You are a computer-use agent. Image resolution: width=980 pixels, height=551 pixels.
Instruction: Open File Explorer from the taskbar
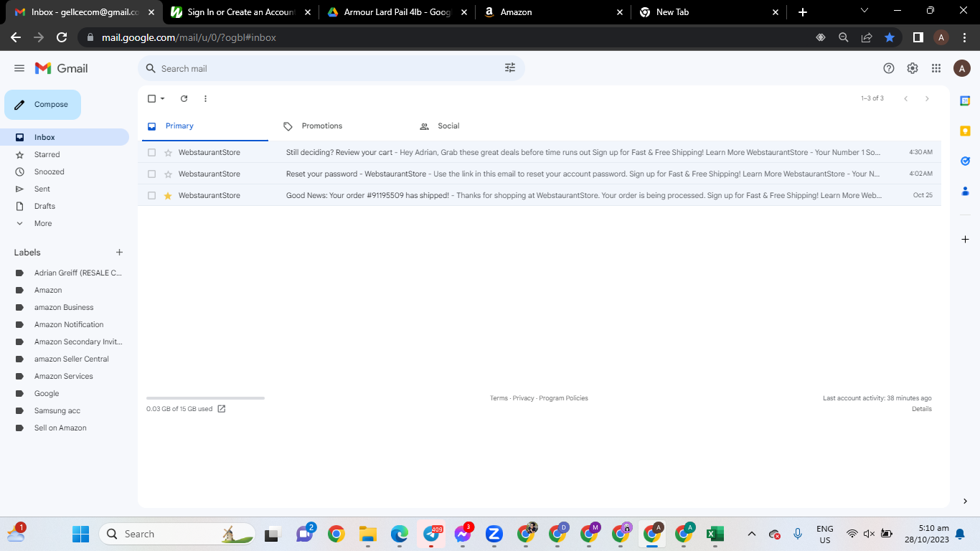point(368,534)
